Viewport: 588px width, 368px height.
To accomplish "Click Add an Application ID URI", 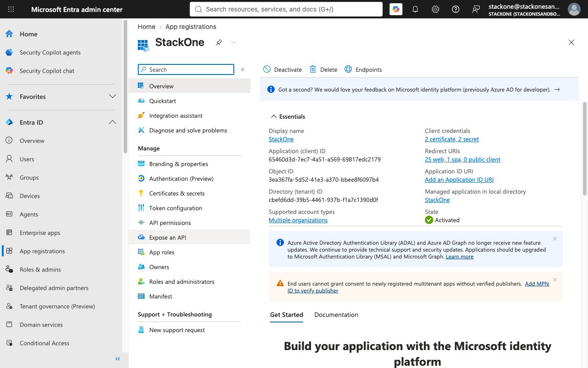I will point(459,180).
